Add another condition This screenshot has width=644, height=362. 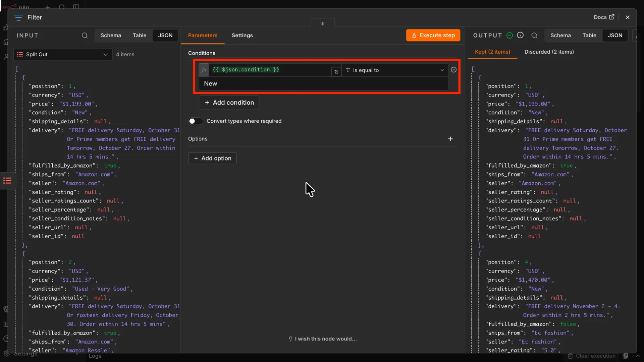coord(229,103)
